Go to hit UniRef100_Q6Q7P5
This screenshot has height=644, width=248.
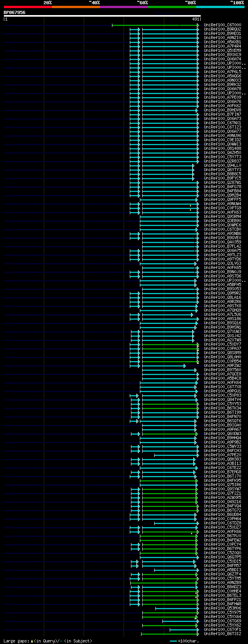pos(222,557)
